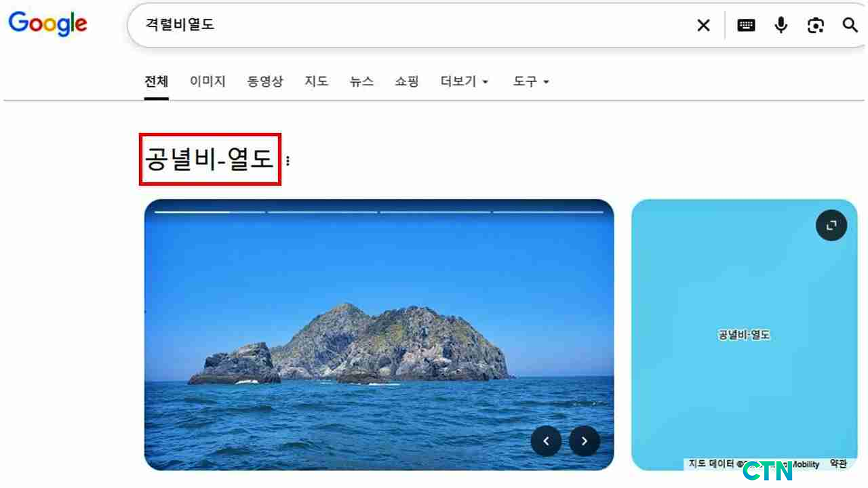Show the previous island photo
This screenshot has width=868, height=488.
click(546, 441)
